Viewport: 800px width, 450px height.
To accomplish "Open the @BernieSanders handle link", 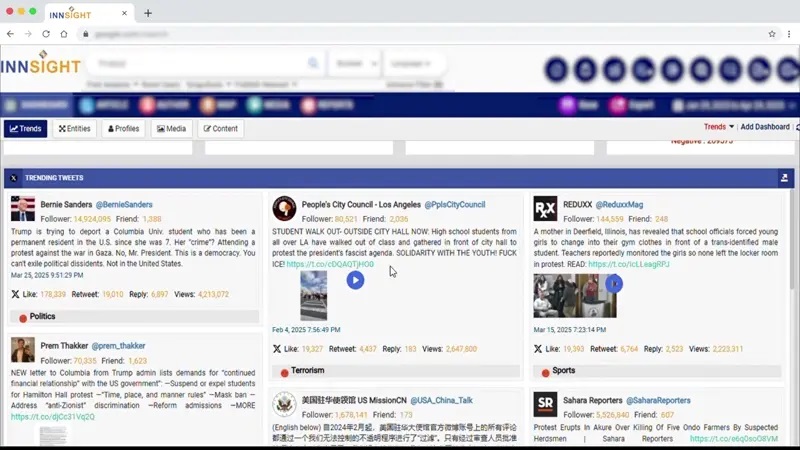I will pos(124,205).
